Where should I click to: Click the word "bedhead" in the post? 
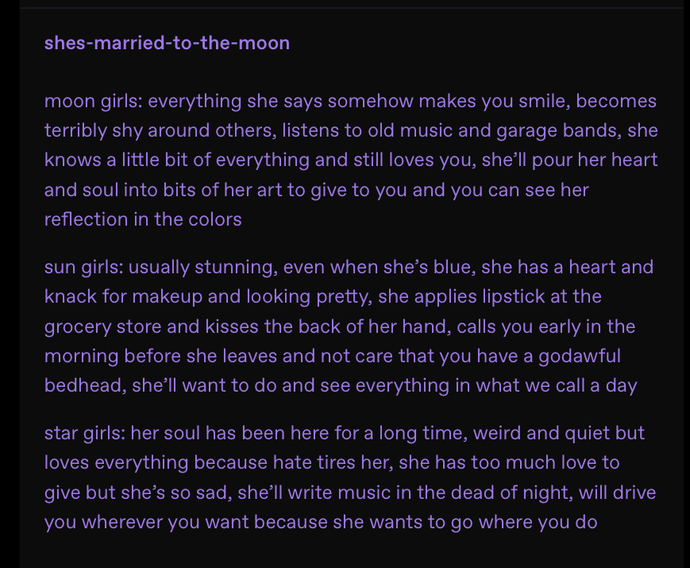click(82, 385)
